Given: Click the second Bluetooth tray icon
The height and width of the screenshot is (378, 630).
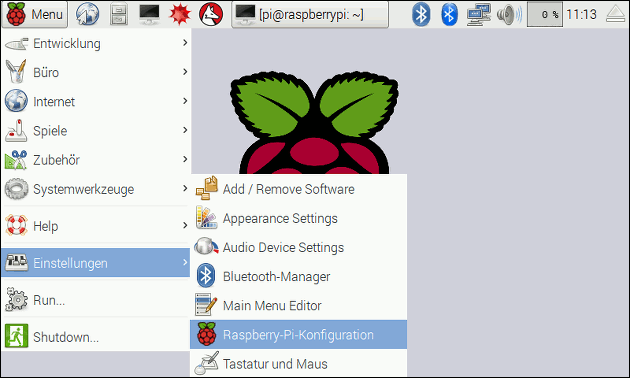Looking at the screenshot, I should [x=449, y=14].
